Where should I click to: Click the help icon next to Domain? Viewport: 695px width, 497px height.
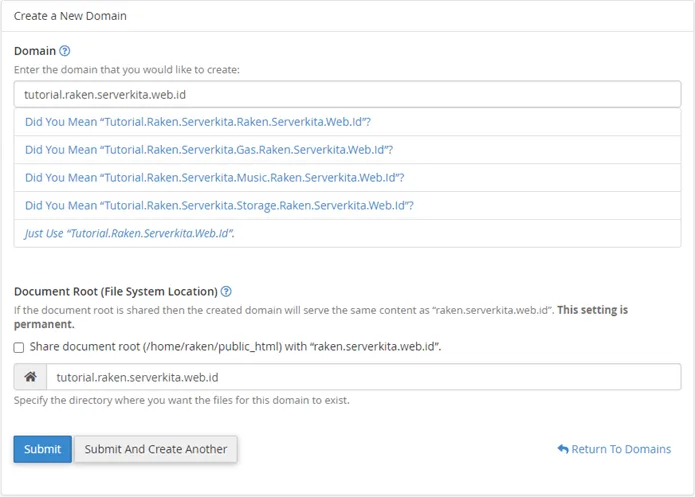pyautogui.click(x=65, y=51)
